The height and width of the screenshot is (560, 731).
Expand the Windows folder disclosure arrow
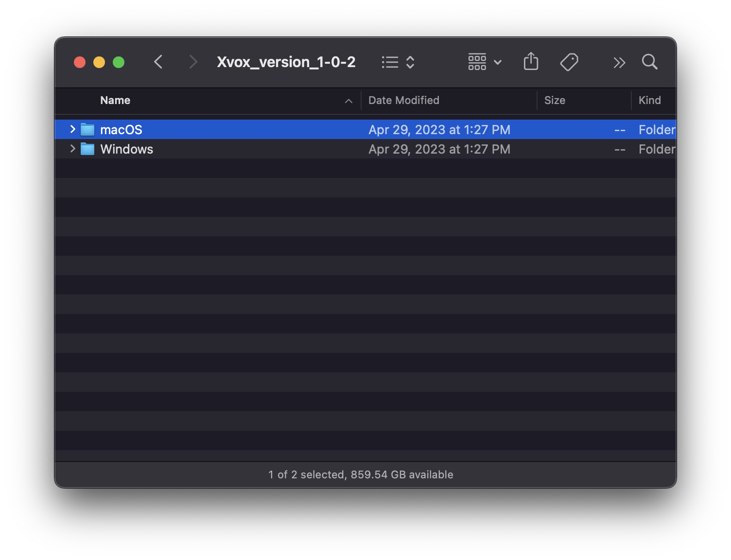coord(72,149)
